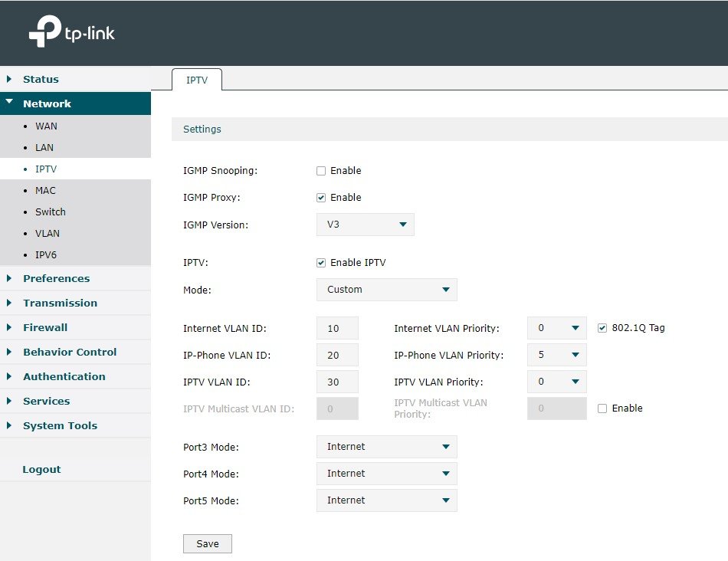The width and height of the screenshot is (728, 561).
Task: Expand the Behavior Control section
Action: click(x=75, y=352)
